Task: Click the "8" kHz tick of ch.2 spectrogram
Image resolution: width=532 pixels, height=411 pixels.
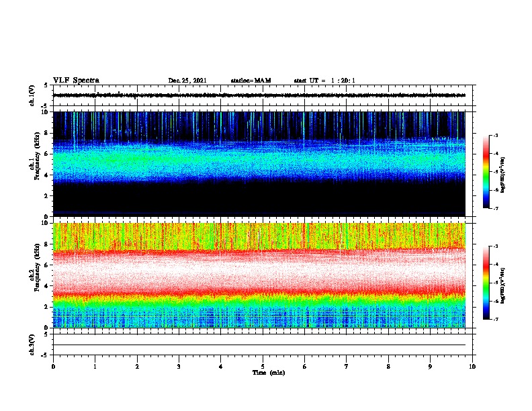Action: 47,244
